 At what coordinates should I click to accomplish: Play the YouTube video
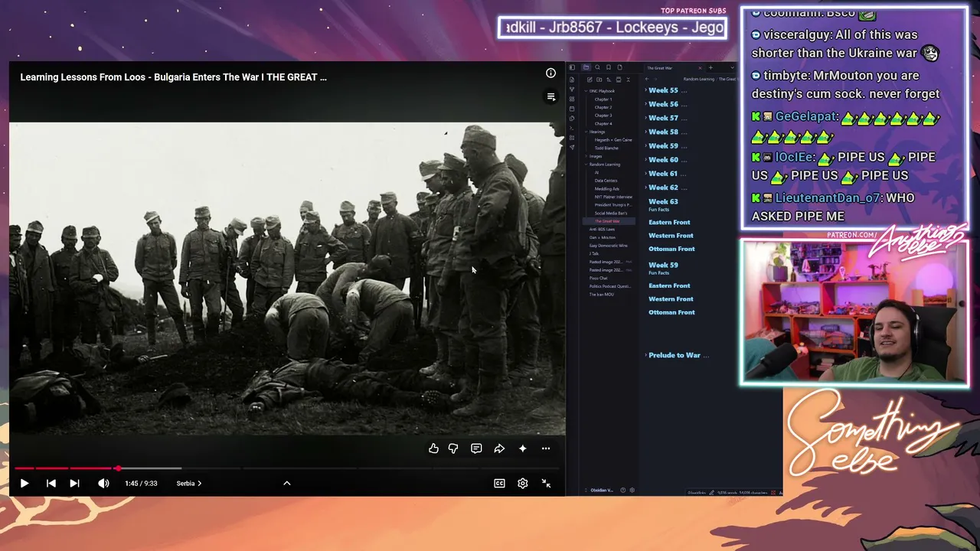click(24, 484)
